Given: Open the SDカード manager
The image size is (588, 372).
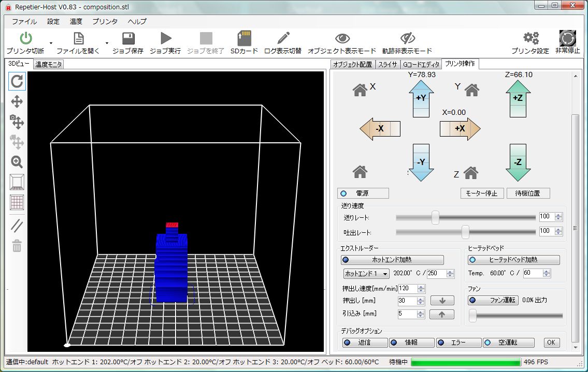Looking at the screenshot, I should [244, 43].
